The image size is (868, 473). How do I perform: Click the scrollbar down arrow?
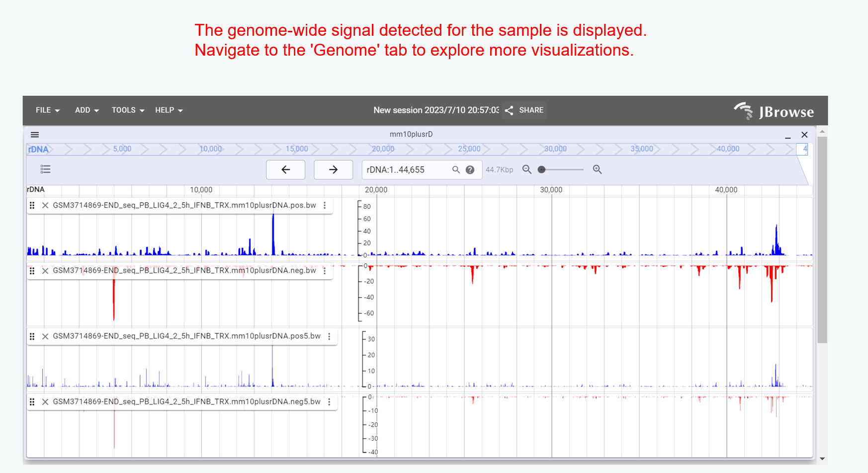[x=822, y=459]
